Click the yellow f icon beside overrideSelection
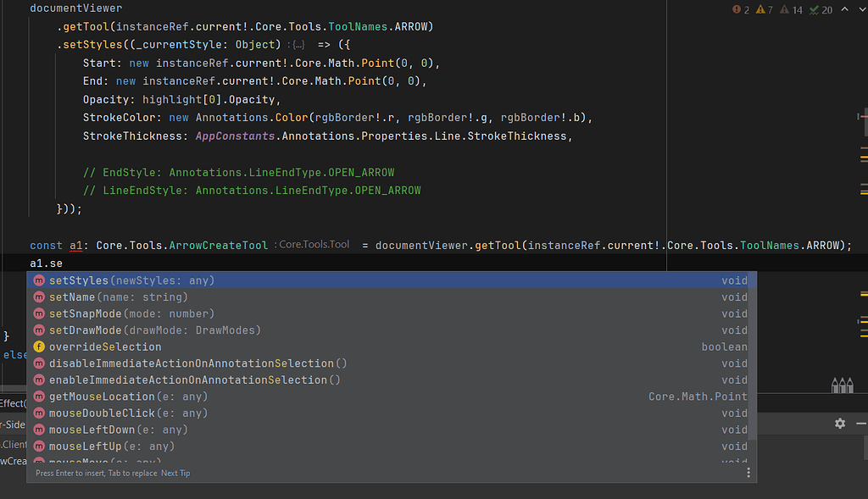868x499 pixels. [x=39, y=347]
